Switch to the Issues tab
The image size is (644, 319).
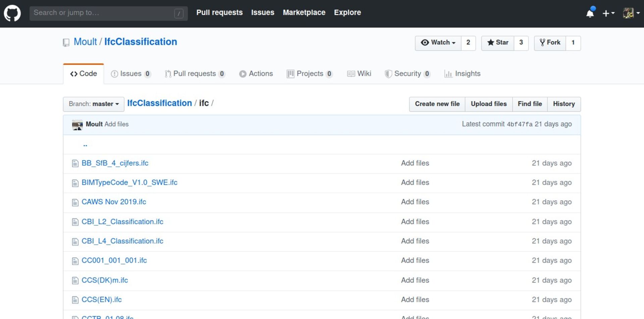click(x=131, y=74)
